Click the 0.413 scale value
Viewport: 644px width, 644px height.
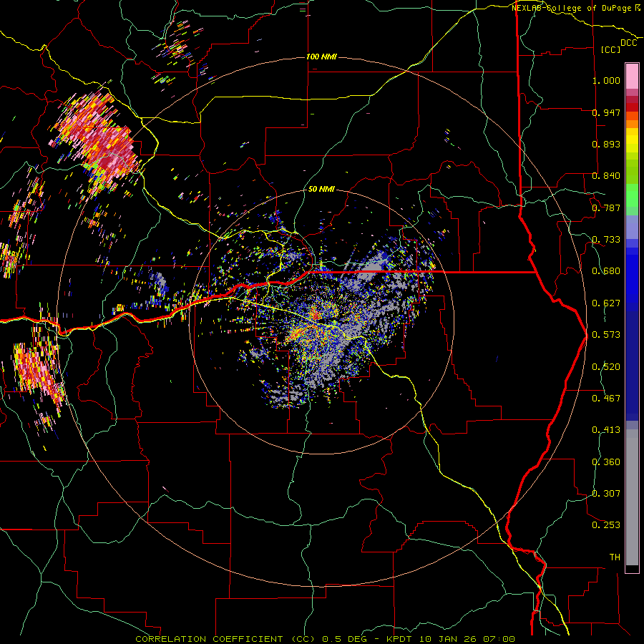tap(606, 430)
